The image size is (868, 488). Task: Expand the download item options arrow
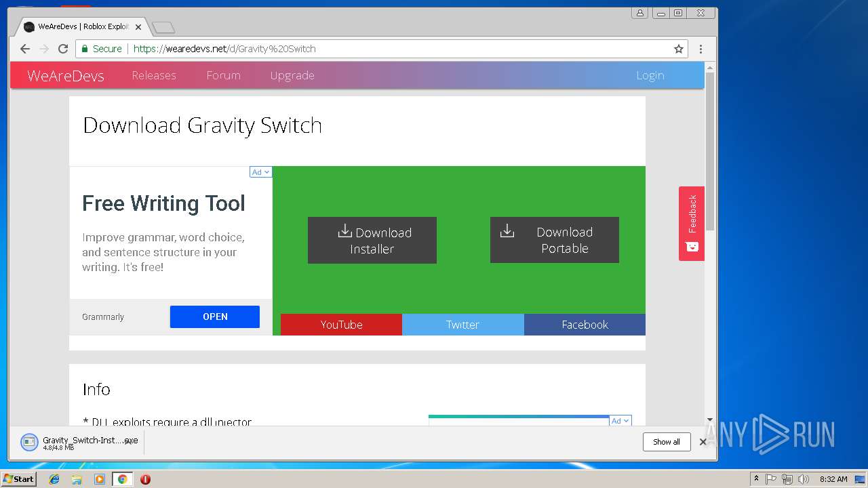coord(129,443)
